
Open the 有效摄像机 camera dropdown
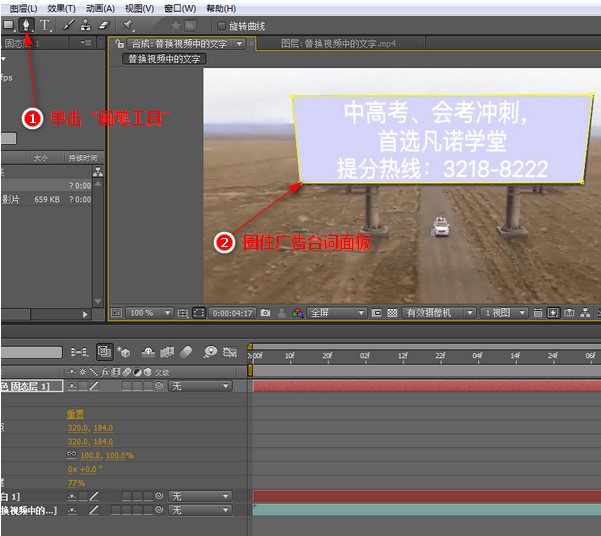coord(439,313)
